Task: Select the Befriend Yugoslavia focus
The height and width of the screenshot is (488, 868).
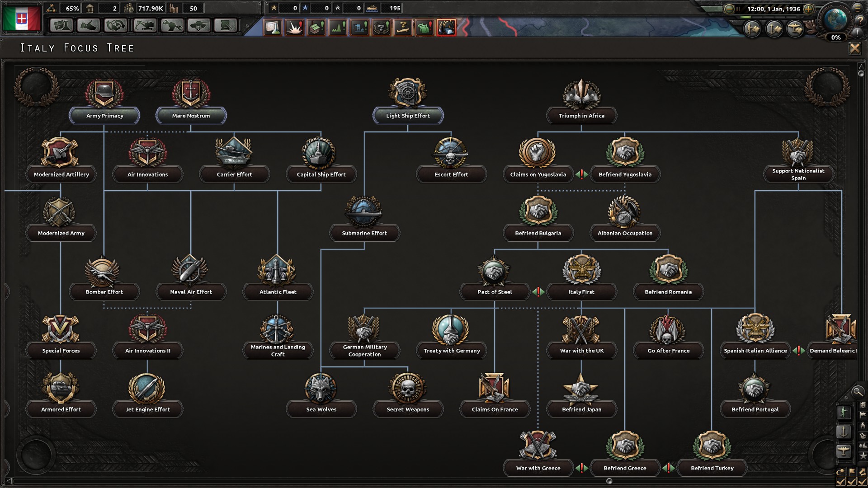Action: (x=625, y=160)
